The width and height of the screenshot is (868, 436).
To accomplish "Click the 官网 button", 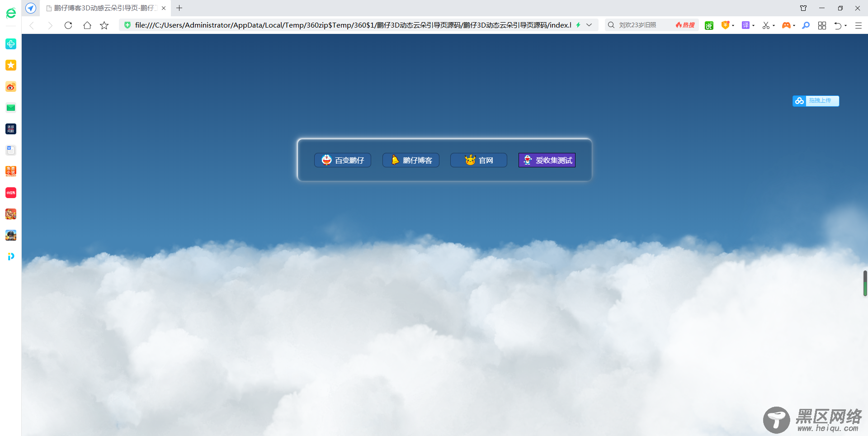I will click(x=479, y=160).
